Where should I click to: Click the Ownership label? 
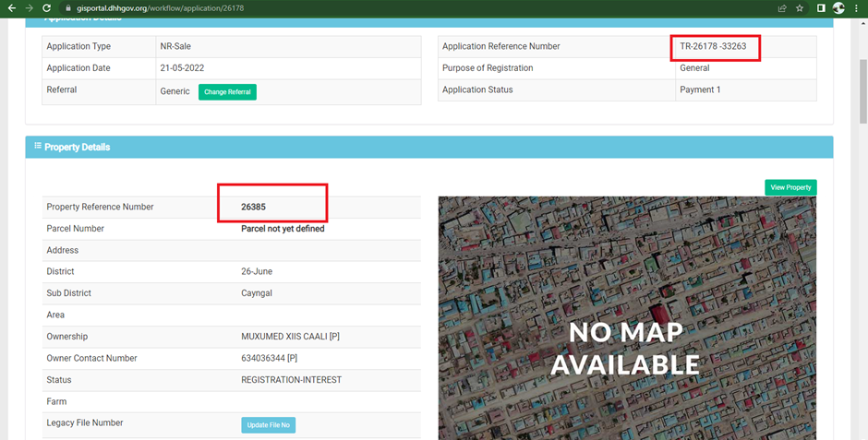point(67,336)
